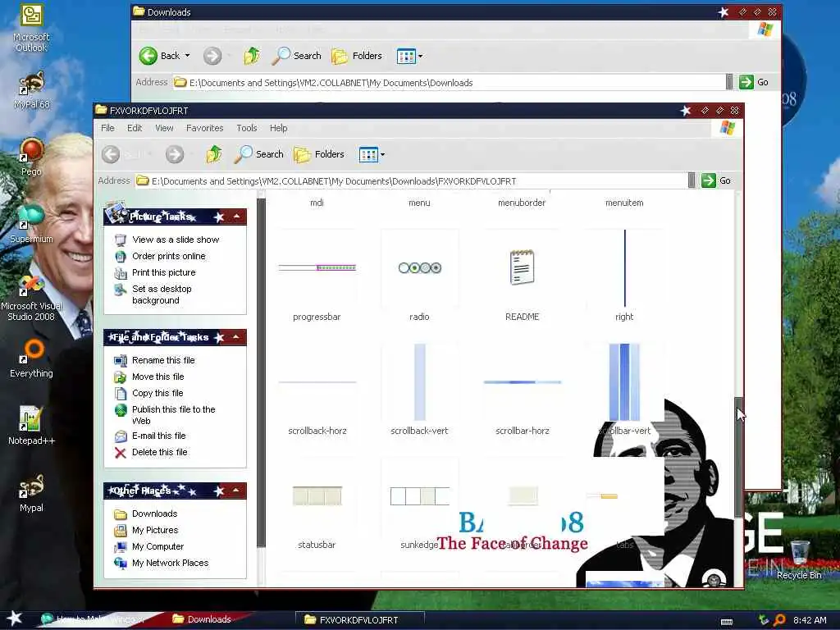This screenshot has height=630, width=840.
Task: Select the scrollbar-horz thumbnail
Action: pyautogui.click(x=523, y=382)
